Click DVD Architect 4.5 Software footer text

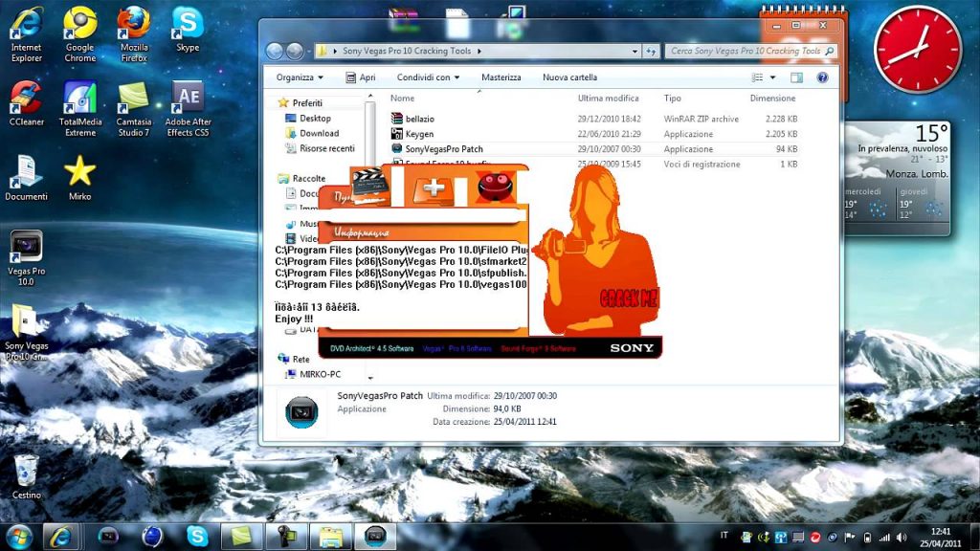372,348
